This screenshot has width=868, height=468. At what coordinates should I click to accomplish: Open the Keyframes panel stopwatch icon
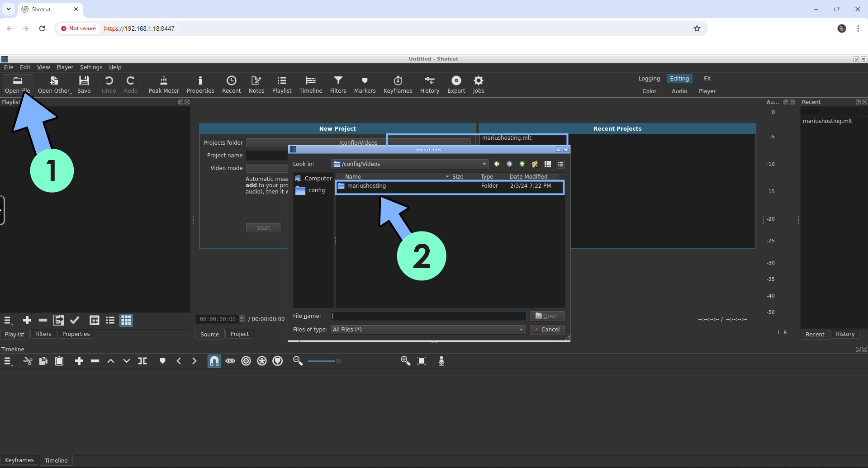(x=398, y=85)
